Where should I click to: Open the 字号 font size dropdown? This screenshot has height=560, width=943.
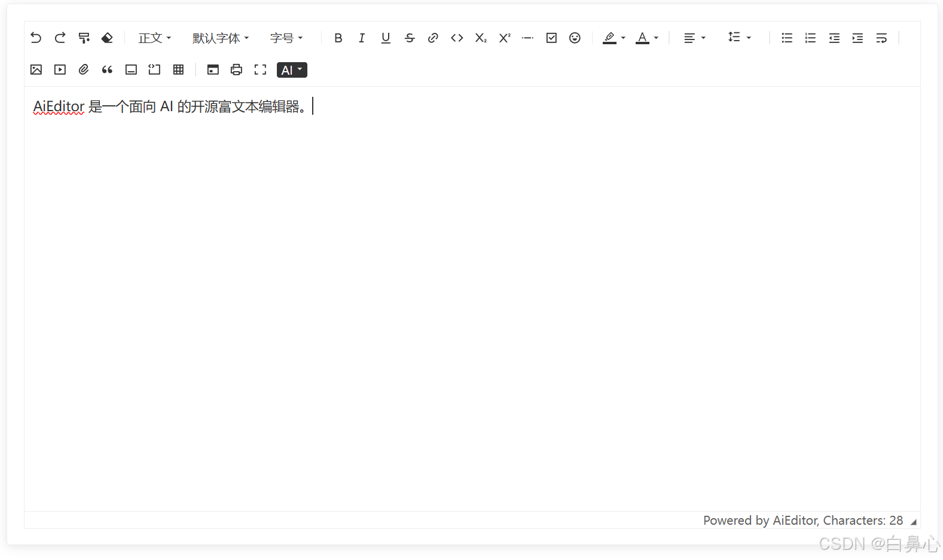pyautogui.click(x=286, y=38)
